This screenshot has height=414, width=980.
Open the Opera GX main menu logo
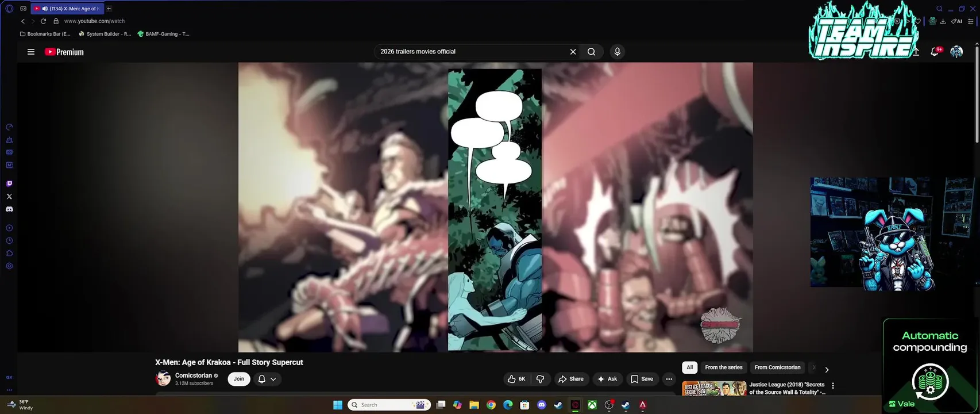9,9
